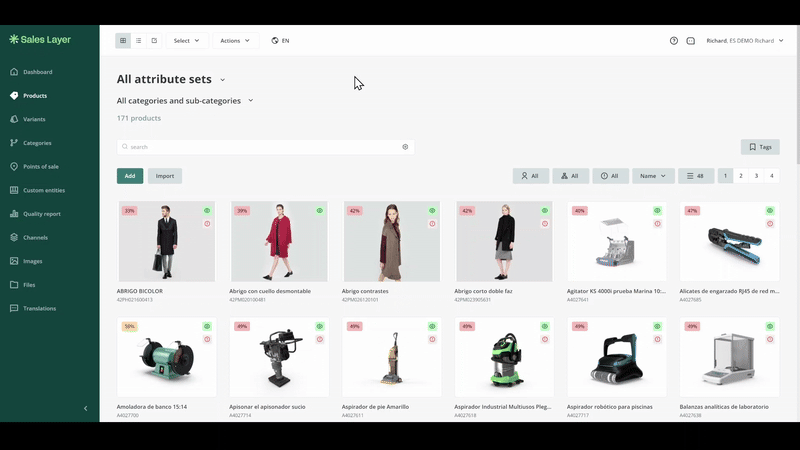Go to page 4
800x450 pixels.
pyautogui.click(x=771, y=176)
